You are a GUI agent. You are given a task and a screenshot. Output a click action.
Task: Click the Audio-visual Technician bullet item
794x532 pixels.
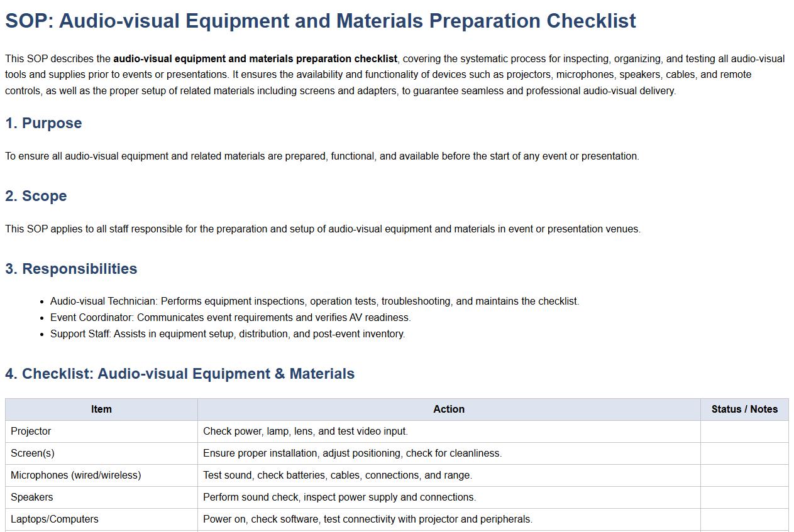(x=314, y=301)
